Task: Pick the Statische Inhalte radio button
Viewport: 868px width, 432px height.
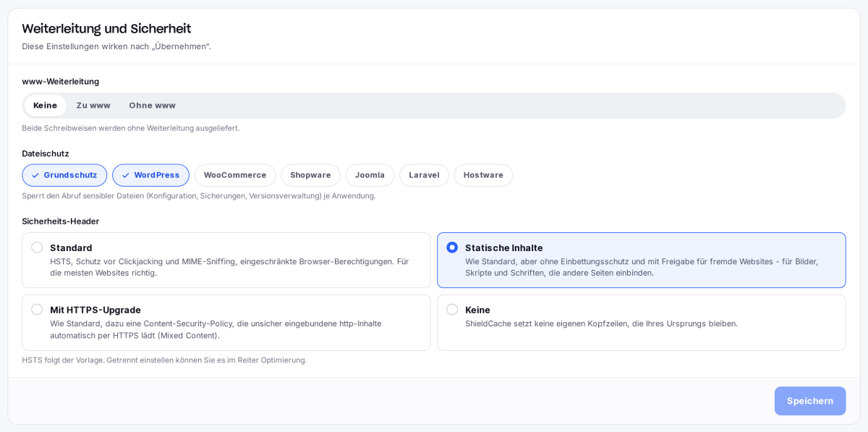Action: (452, 247)
